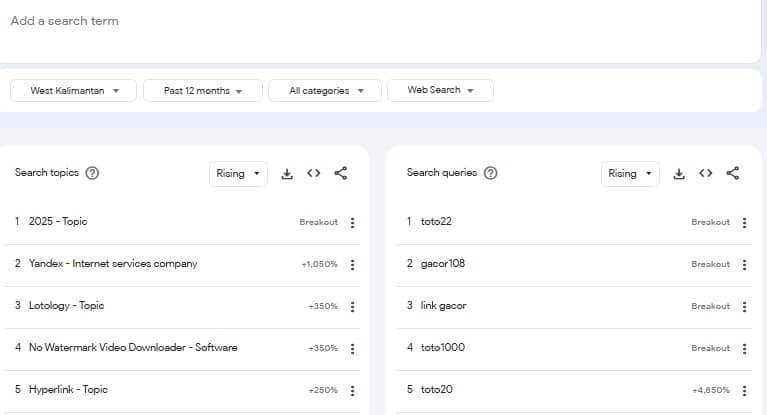767x415 pixels.
Task: Click the Breakout label for 2025 - Topic
Action: pos(318,222)
